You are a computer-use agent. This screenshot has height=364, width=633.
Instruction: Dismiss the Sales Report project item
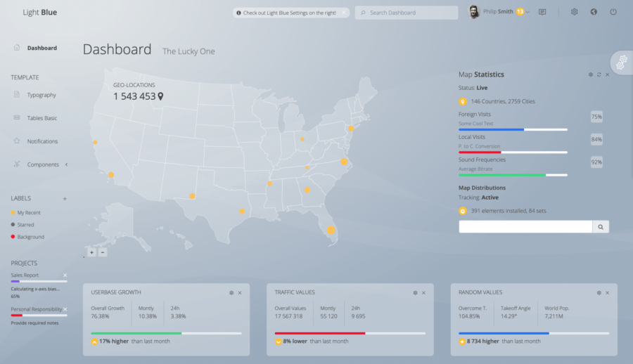click(x=65, y=275)
